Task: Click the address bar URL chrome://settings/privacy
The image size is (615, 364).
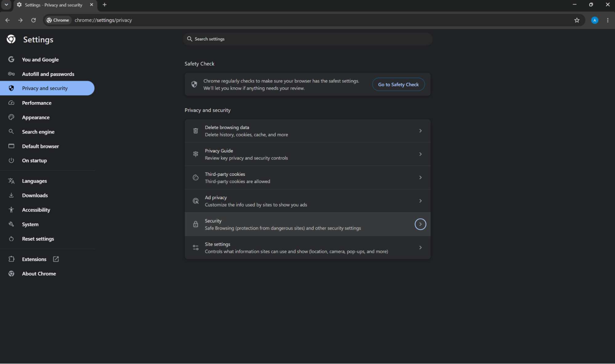Action: [x=103, y=20]
